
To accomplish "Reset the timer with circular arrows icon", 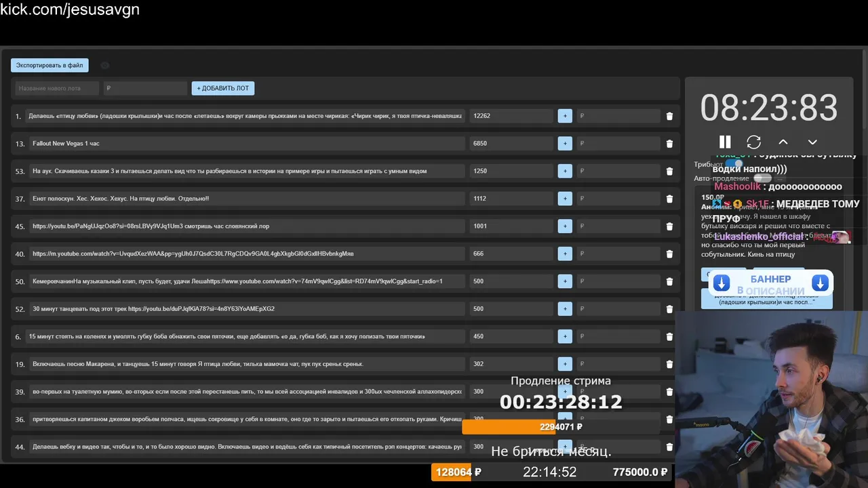I will 754,142.
